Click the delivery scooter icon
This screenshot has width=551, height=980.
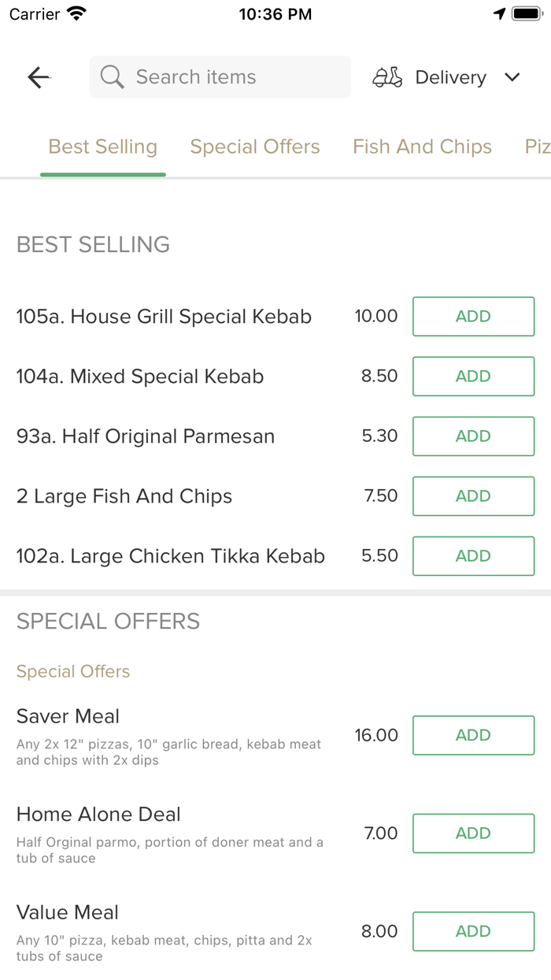(386, 76)
